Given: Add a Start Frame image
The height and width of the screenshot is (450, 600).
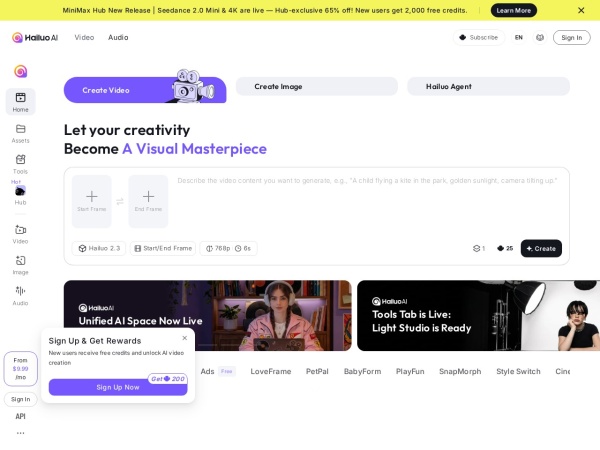Looking at the screenshot, I should coord(91,201).
